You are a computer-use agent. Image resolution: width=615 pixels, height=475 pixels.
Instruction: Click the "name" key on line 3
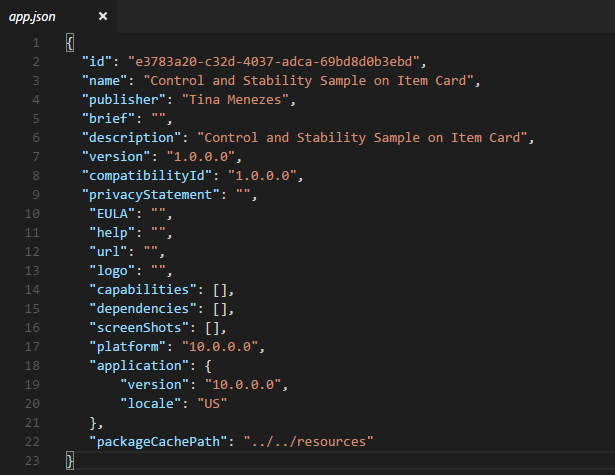(x=105, y=80)
